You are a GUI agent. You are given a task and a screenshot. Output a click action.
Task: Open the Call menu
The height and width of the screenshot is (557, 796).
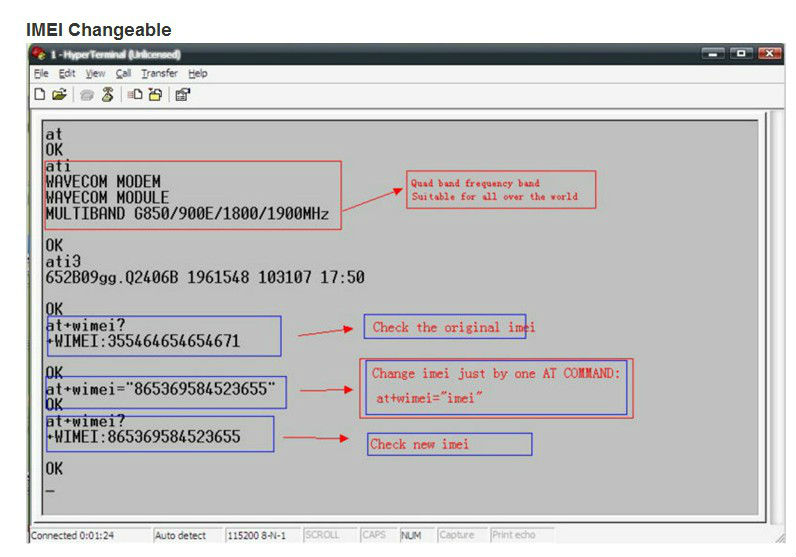tap(123, 74)
